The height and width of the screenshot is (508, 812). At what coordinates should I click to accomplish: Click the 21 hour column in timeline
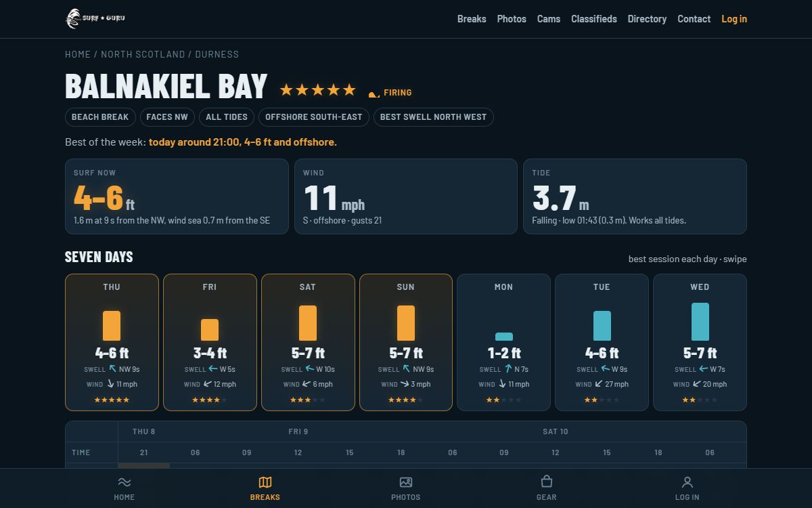point(143,452)
